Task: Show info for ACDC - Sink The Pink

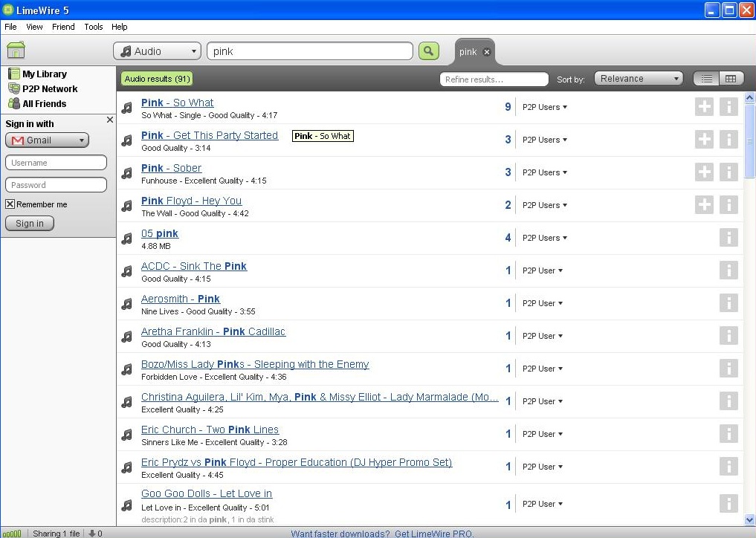Action: (x=728, y=270)
